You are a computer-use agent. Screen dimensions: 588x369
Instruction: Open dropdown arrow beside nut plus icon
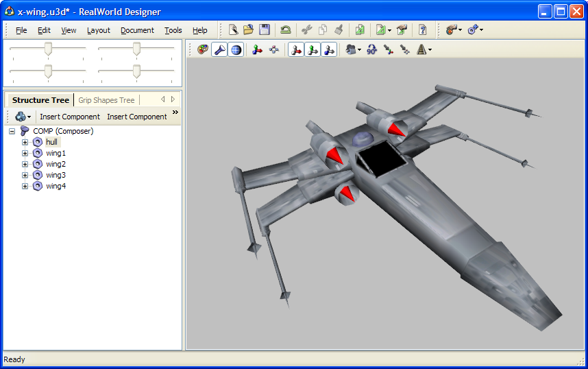(x=481, y=30)
